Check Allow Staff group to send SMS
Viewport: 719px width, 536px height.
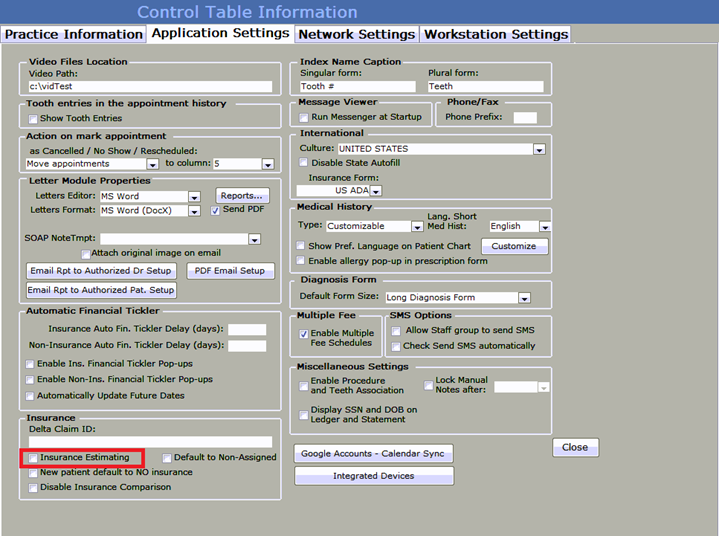pos(396,331)
